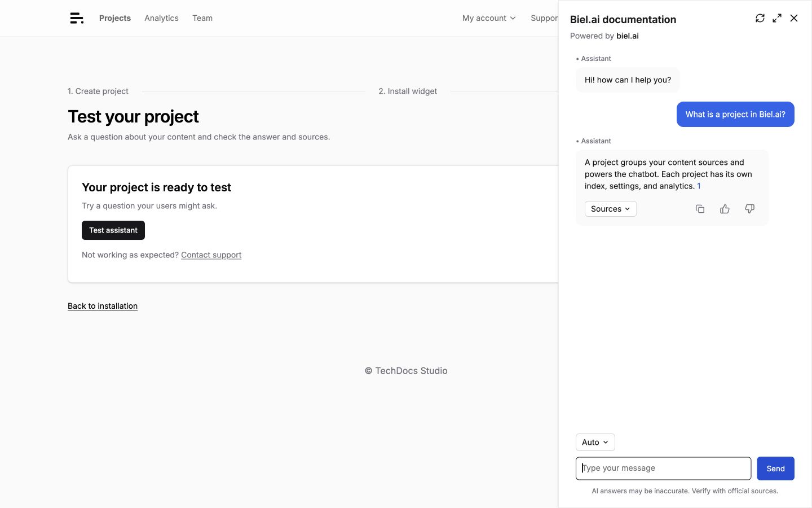Click the TechDocs Studio logo icon
The height and width of the screenshot is (508, 812).
point(77,18)
